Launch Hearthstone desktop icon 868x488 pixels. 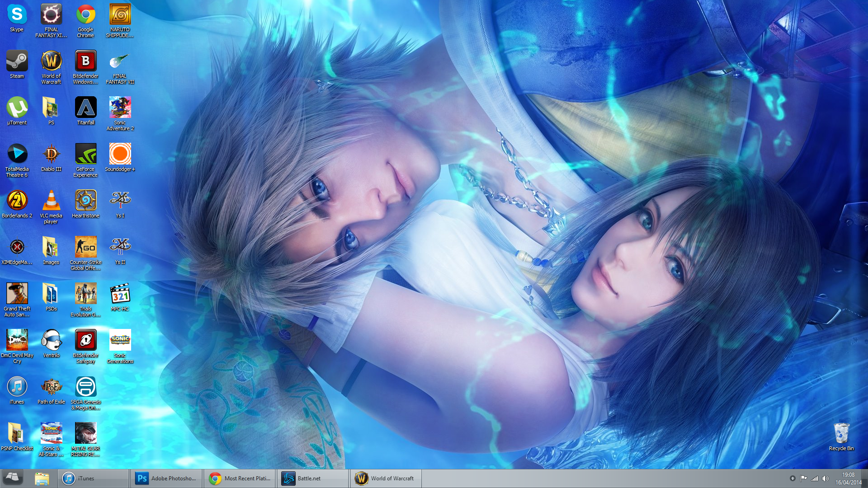[x=85, y=204]
